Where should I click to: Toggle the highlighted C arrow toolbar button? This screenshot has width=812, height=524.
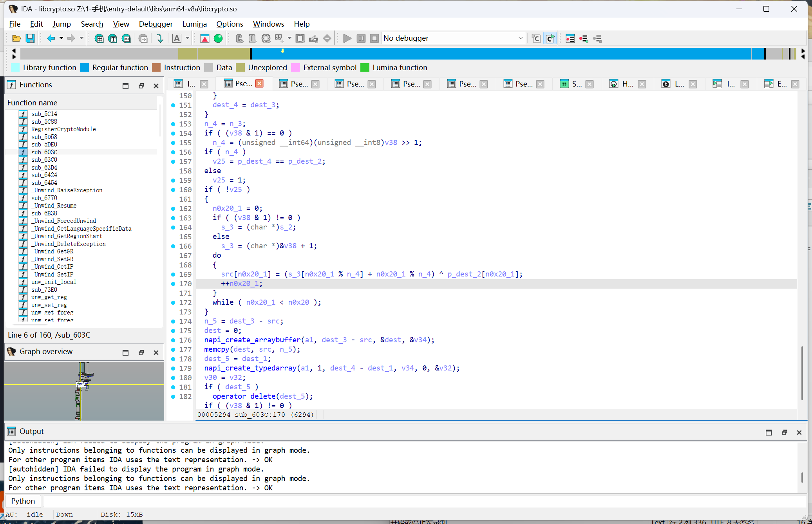coord(550,38)
